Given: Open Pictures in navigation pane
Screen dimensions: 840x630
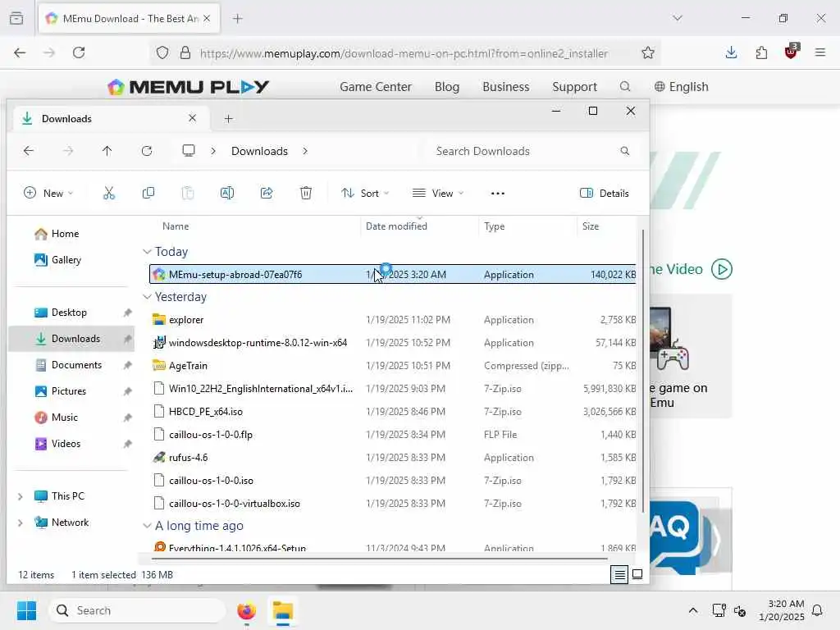Looking at the screenshot, I should [x=60, y=391].
